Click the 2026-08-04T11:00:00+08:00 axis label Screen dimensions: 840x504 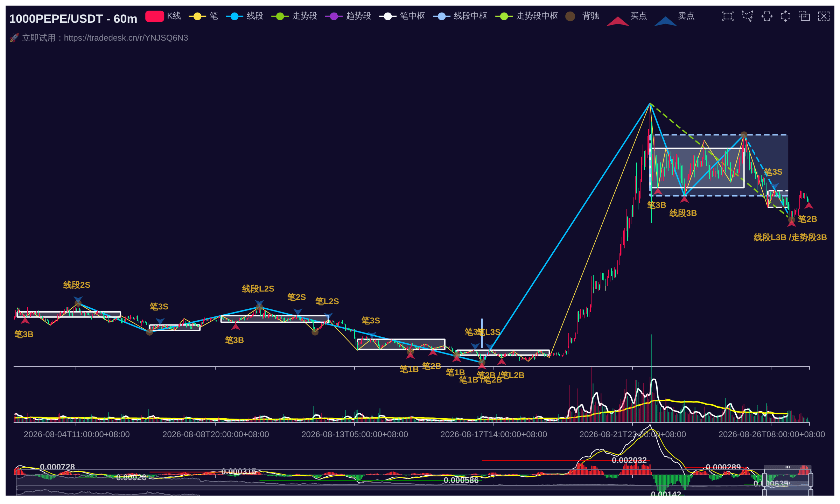click(77, 434)
